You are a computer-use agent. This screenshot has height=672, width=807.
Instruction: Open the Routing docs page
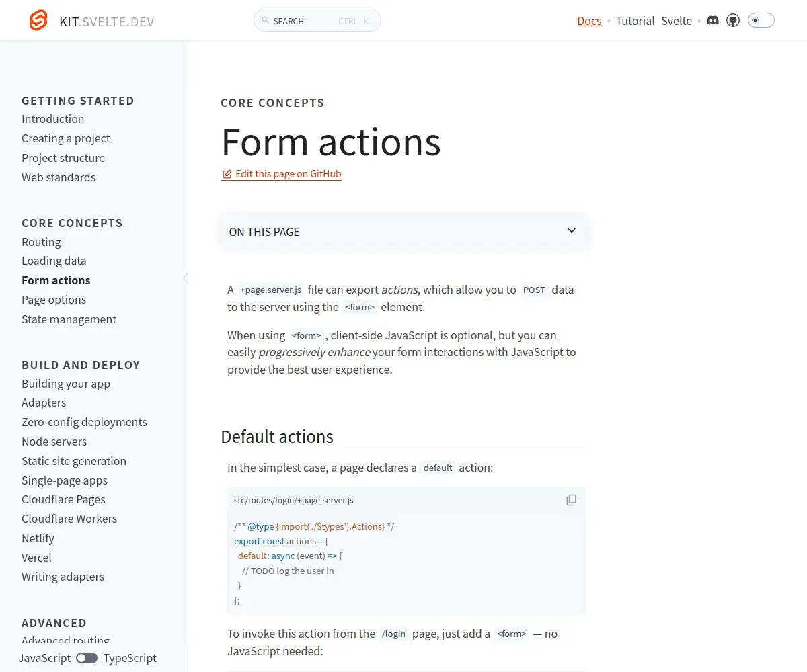[41, 242]
